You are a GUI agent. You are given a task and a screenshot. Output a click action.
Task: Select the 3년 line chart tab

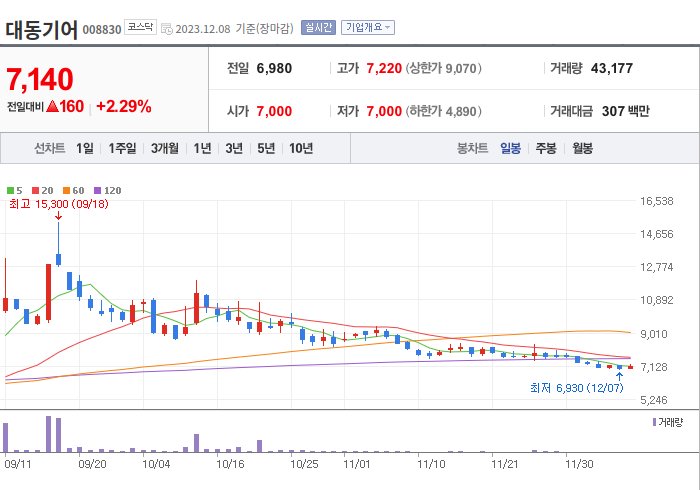click(234, 148)
